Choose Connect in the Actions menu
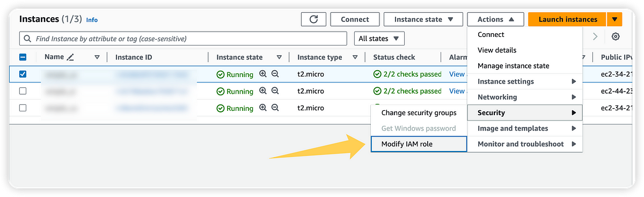644x197 pixels. [525, 34]
